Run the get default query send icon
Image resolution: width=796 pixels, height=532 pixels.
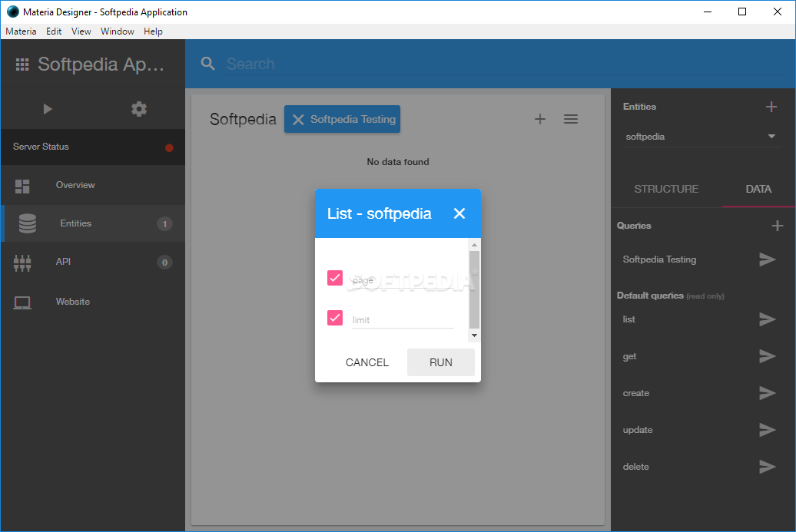(767, 356)
